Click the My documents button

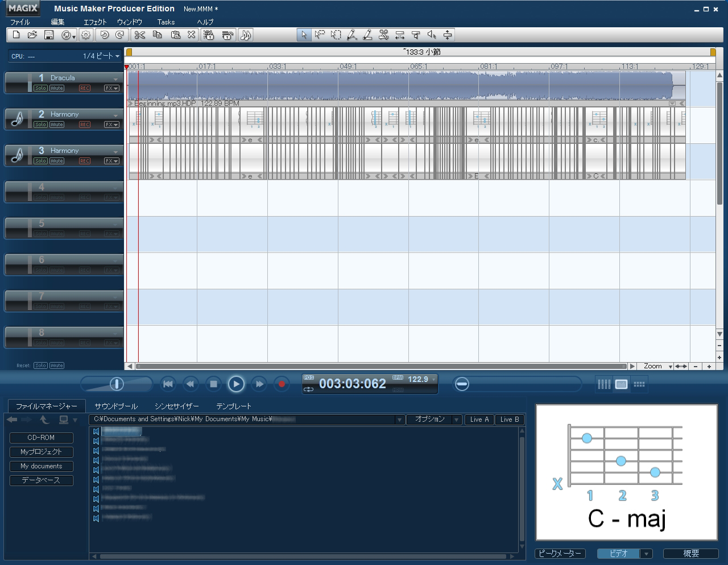point(42,466)
